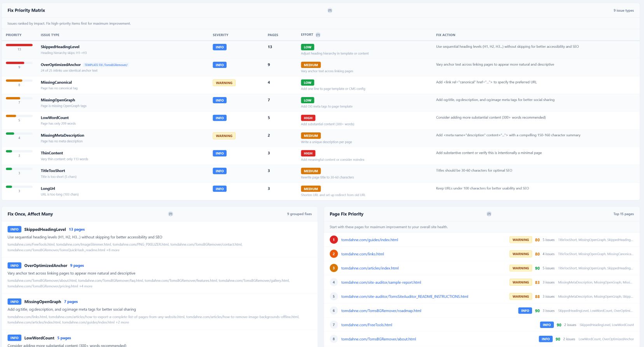The image size is (644, 347).
Task: Expand '+2 more' under MissingOpenGraph pages
Action: (x=122, y=322)
